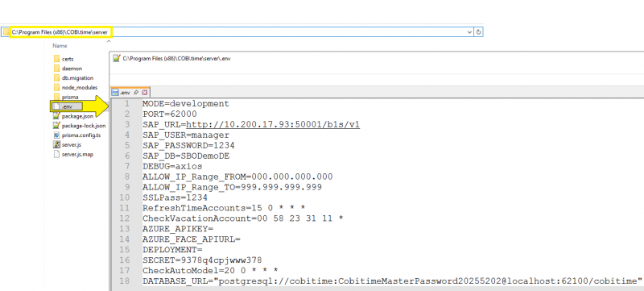Expand the address bar history dropdown
This screenshot has height=291, width=644.
tap(469, 32)
